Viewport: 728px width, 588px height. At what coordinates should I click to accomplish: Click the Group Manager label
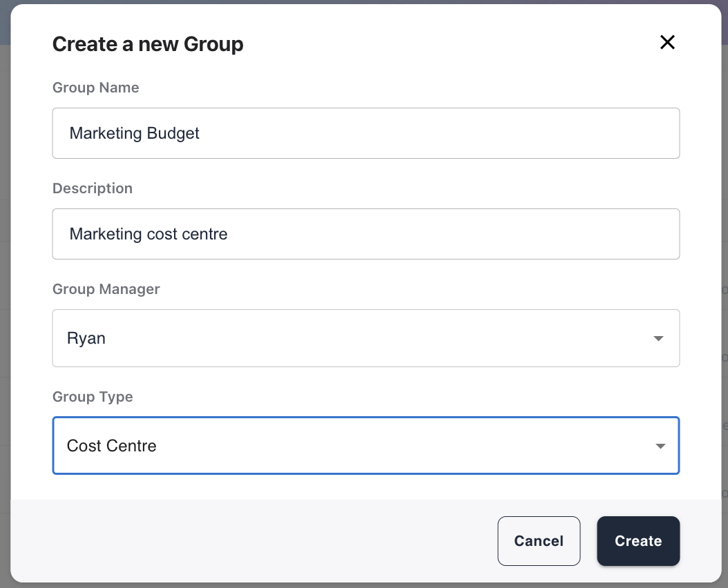tap(106, 289)
